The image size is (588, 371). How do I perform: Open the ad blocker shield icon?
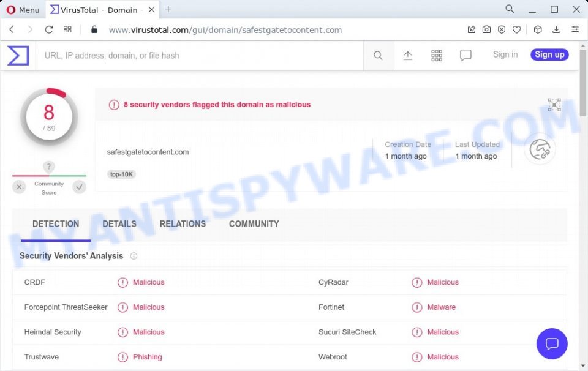tap(502, 29)
